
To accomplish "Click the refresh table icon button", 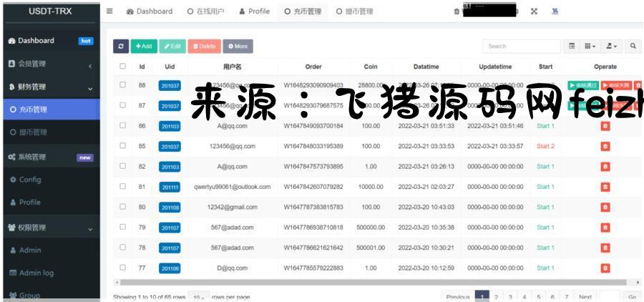I will (x=122, y=46).
